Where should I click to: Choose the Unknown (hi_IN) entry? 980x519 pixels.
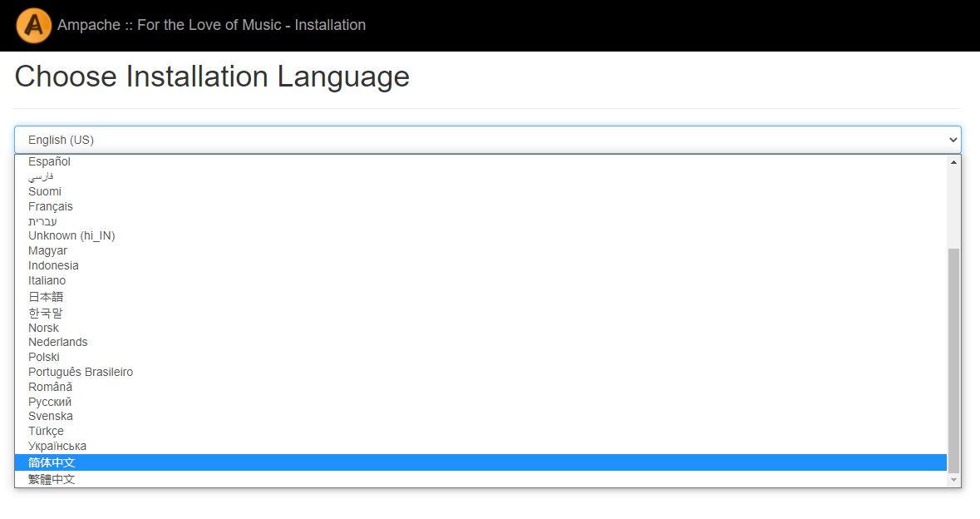[480, 235]
